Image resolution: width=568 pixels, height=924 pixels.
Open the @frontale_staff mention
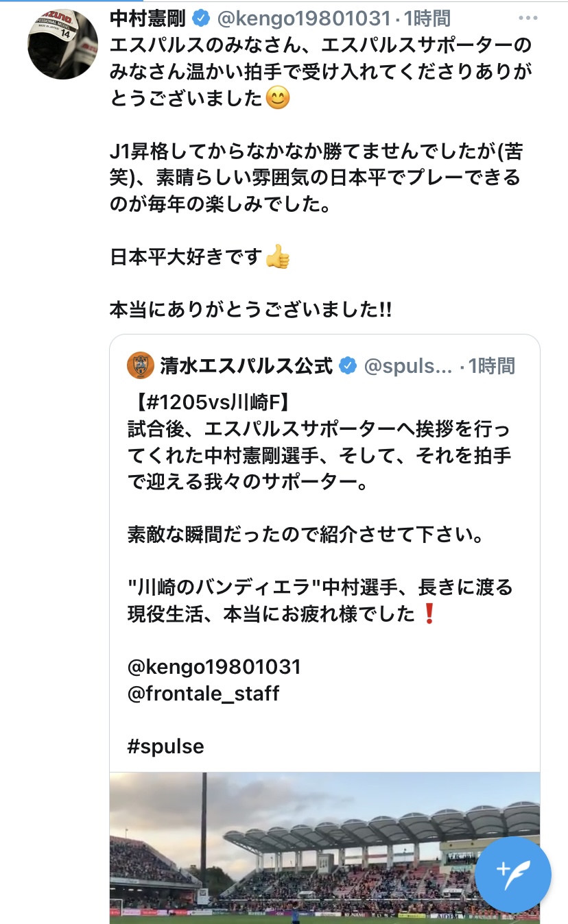click(x=204, y=693)
